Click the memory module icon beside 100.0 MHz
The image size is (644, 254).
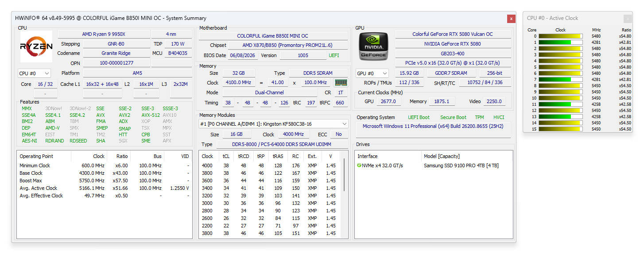pyautogui.click(x=341, y=83)
